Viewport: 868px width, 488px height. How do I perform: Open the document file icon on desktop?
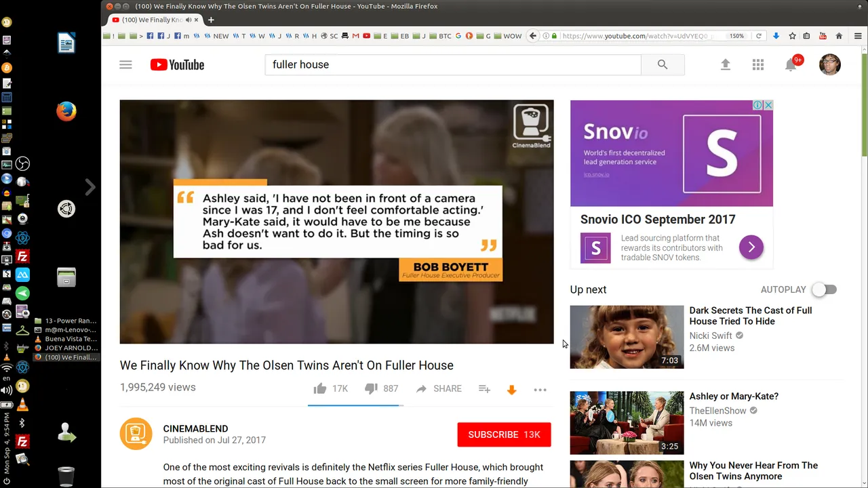(66, 43)
